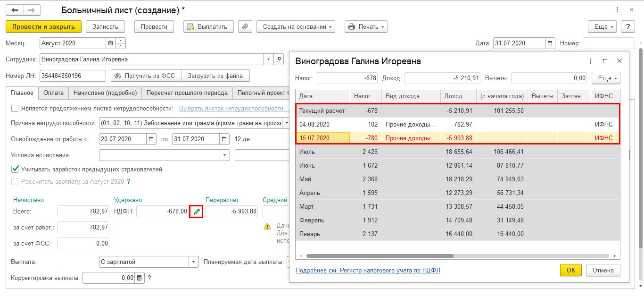Open the Выплата С зарплатой dropdown
Image resolution: width=644 pixels, height=297 pixels.
194,262
